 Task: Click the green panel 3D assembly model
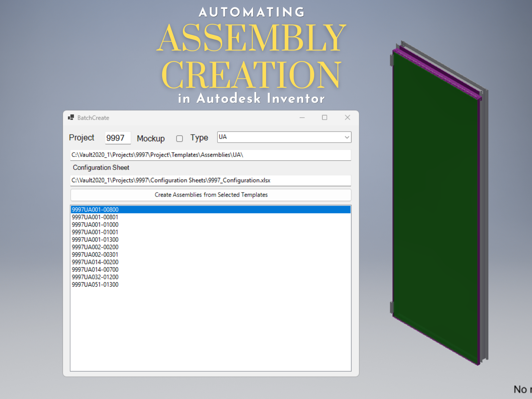[438, 203]
